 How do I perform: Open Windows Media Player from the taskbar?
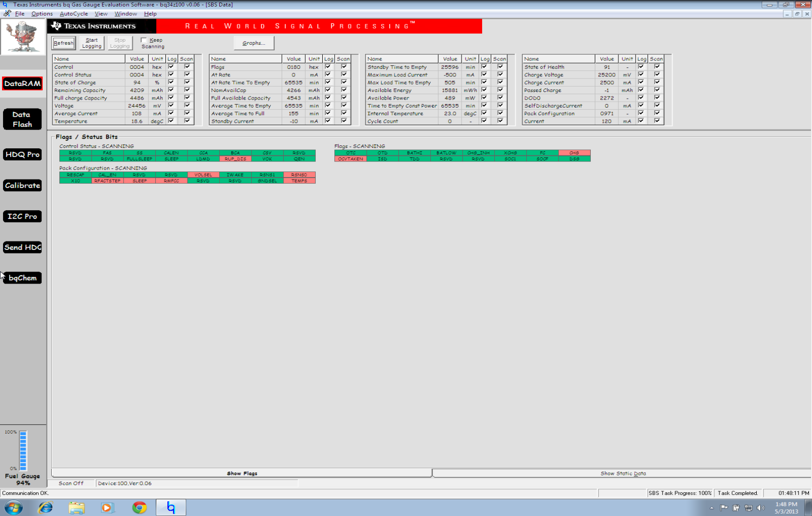(107, 507)
